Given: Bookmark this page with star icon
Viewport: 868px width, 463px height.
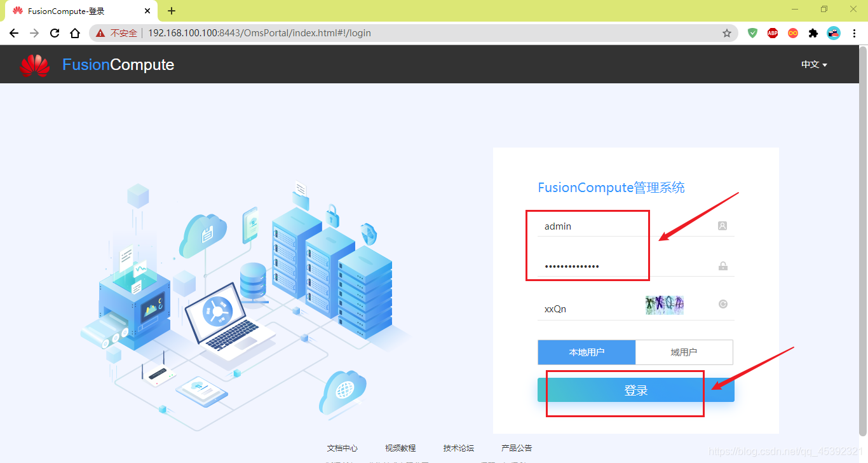Looking at the screenshot, I should pyautogui.click(x=727, y=33).
